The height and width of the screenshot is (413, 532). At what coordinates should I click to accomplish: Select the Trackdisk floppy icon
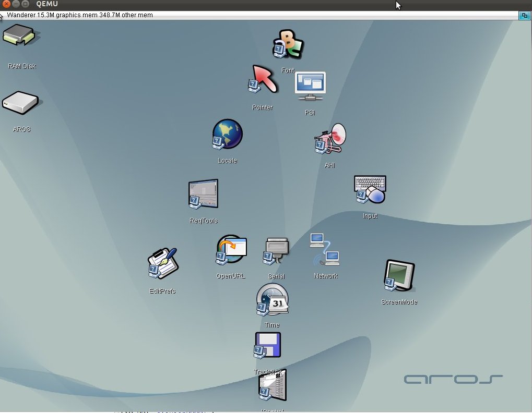click(268, 346)
